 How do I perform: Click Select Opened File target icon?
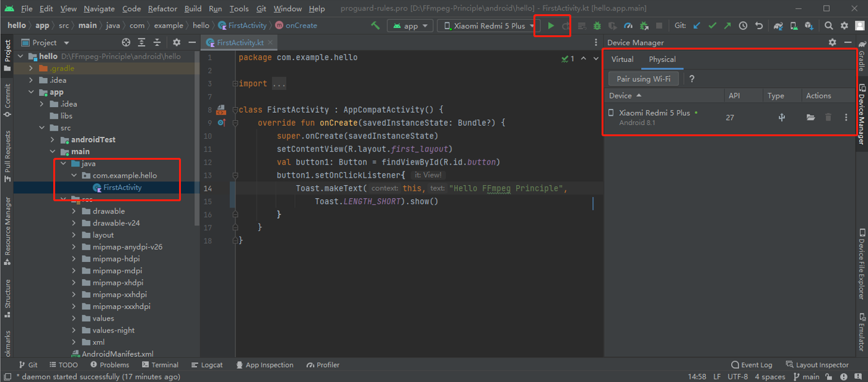tap(126, 43)
